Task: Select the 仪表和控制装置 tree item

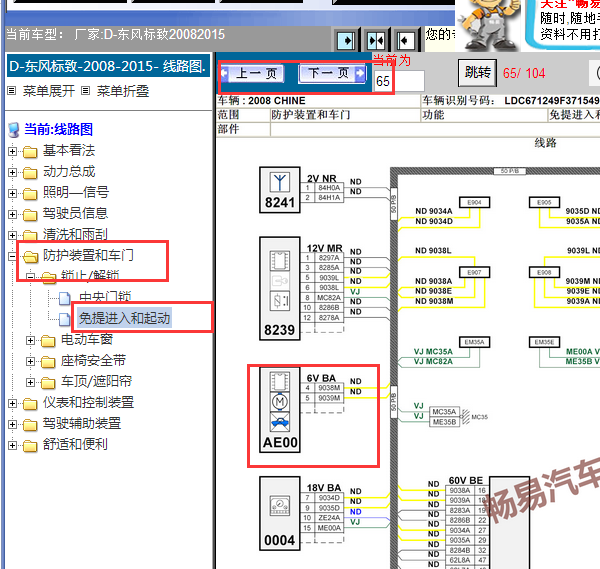Action: click(x=88, y=402)
